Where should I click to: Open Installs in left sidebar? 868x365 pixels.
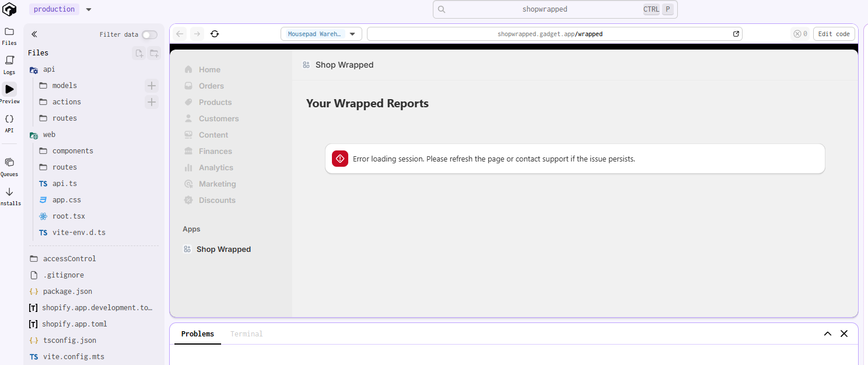point(9,196)
